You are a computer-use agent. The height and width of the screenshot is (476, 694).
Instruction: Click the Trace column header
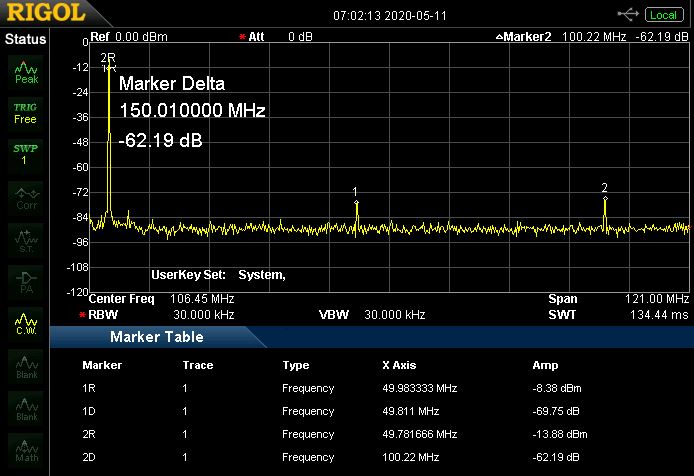tap(198, 365)
